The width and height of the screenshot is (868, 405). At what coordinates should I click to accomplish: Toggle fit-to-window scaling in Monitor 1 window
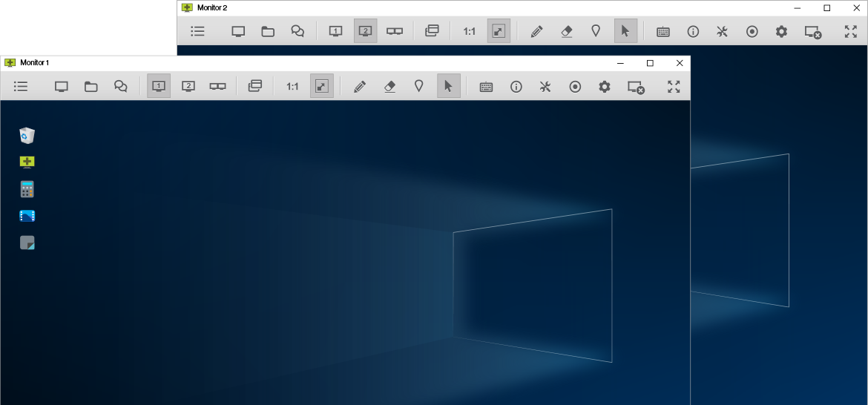pyautogui.click(x=322, y=86)
